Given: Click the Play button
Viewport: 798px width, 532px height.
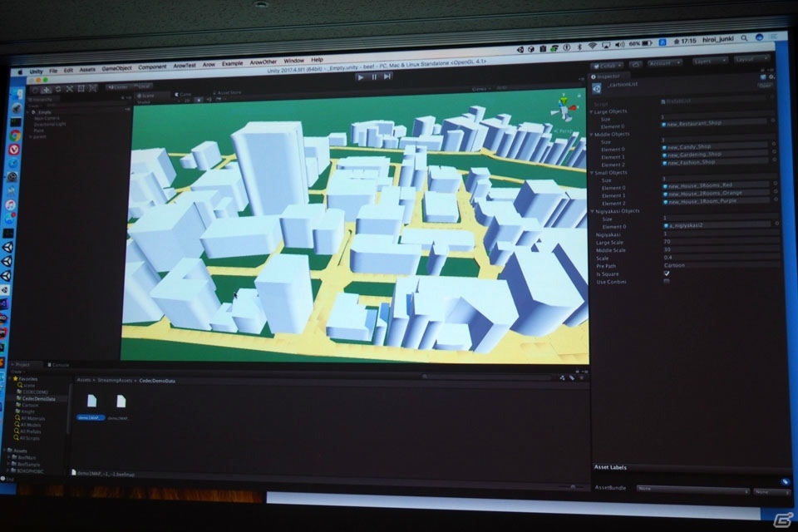Looking at the screenshot, I should point(360,77).
